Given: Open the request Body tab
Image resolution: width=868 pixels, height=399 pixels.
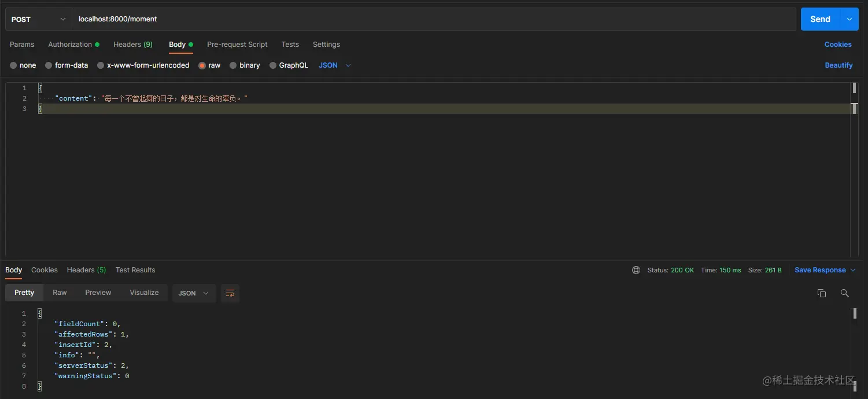Looking at the screenshot, I should [x=180, y=45].
